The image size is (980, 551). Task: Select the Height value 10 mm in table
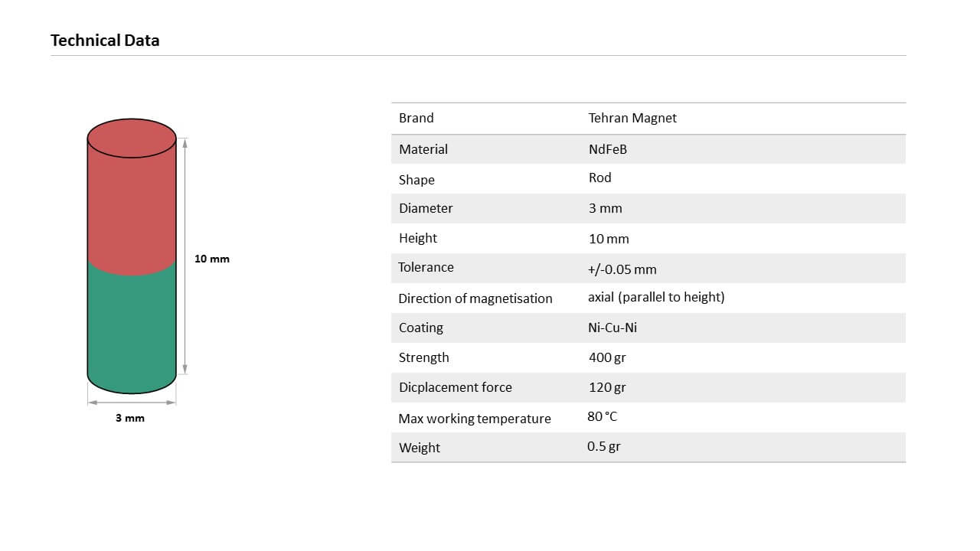[x=609, y=239]
